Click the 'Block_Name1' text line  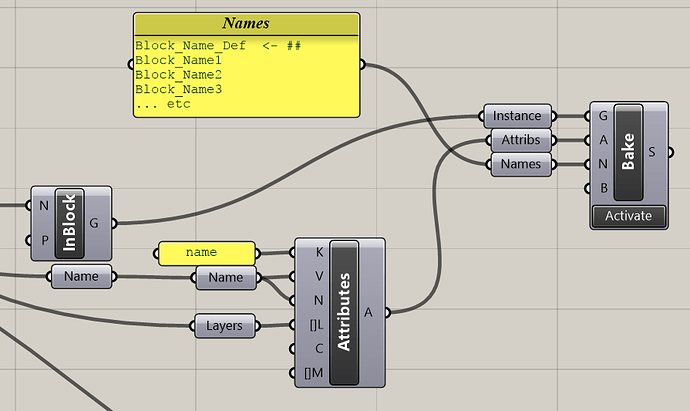click(178, 60)
